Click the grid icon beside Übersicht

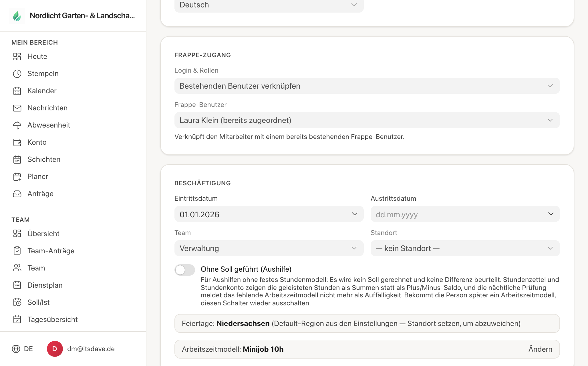[x=17, y=234]
